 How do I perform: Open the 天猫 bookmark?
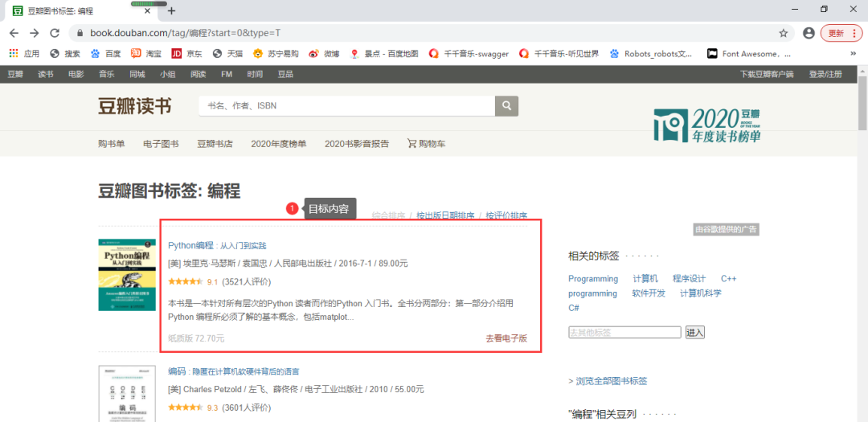point(228,54)
